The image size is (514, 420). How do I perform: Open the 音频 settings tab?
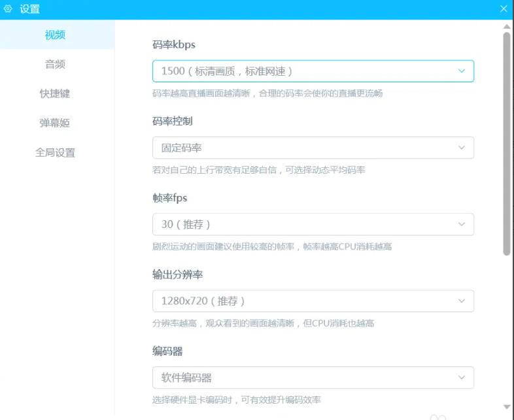click(x=55, y=65)
